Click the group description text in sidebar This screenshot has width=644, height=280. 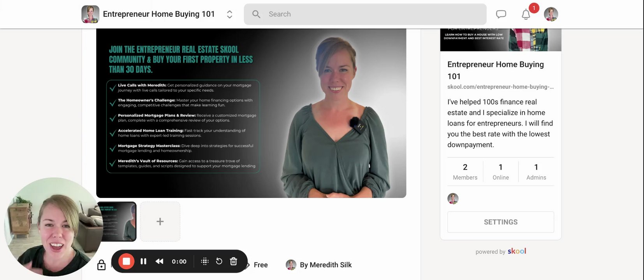[500, 123]
